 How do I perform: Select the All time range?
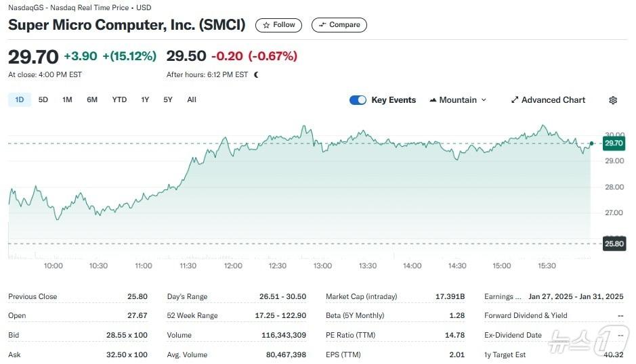point(192,99)
